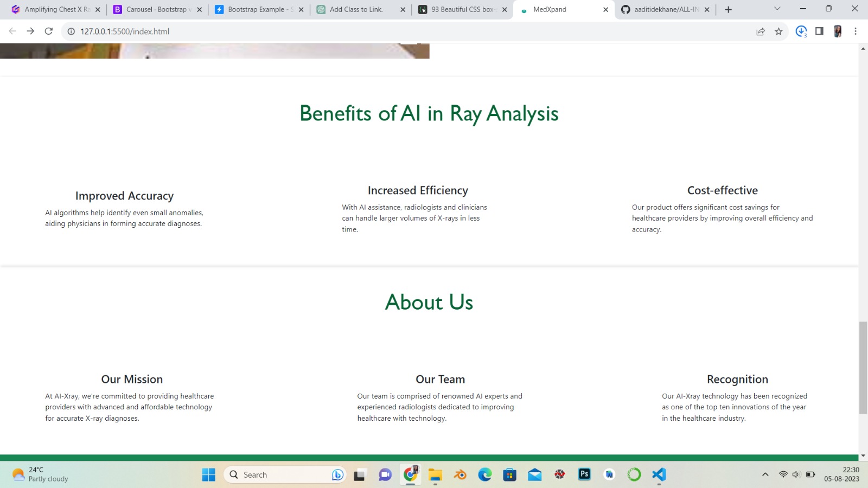
Task: Click the 'Our Team' heading
Action: [441, 379]
